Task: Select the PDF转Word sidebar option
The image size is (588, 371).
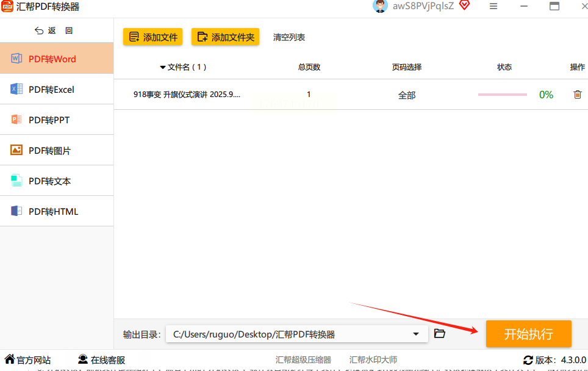Action: (57, 59)
